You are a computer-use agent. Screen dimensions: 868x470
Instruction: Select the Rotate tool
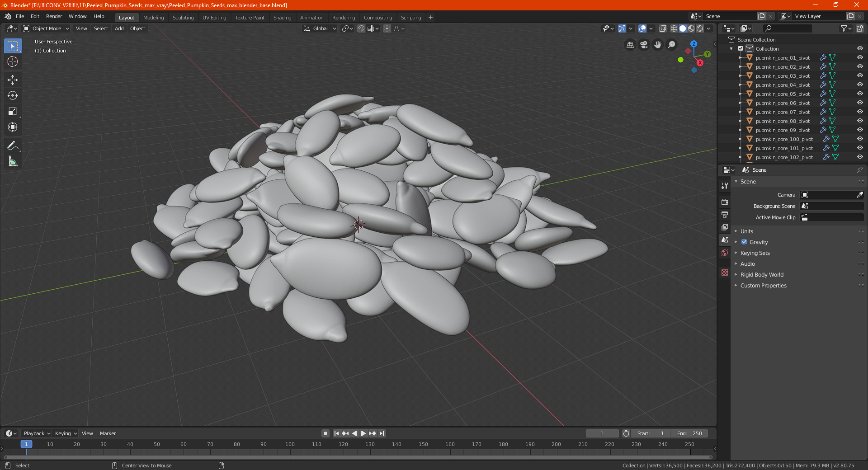click(x=13, y=95)
